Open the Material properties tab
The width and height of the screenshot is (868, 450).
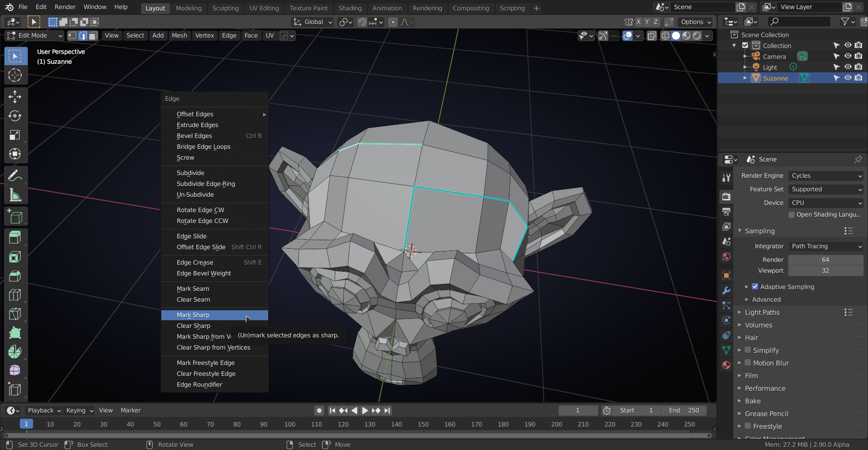pos(726,365)
